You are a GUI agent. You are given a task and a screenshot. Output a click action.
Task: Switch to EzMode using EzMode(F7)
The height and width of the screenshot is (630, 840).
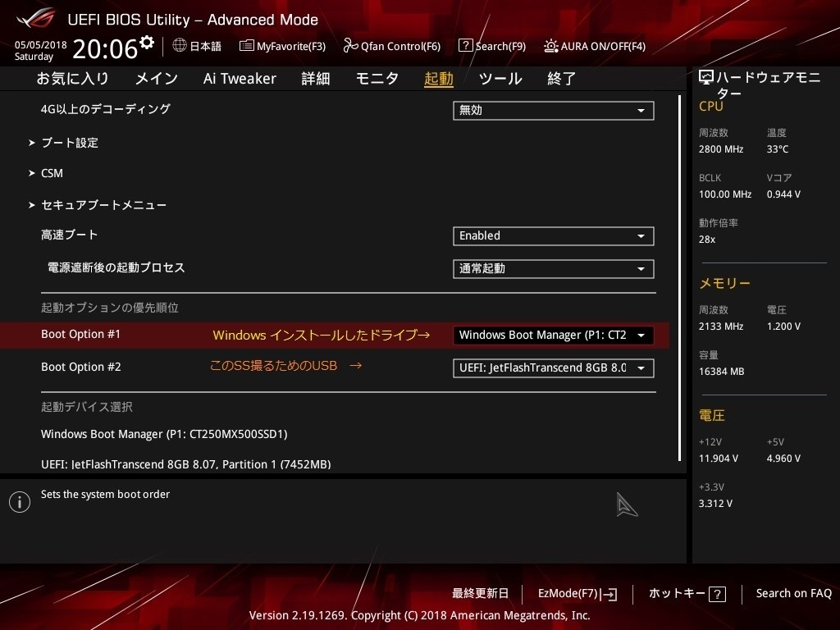(x=577, y=593)
